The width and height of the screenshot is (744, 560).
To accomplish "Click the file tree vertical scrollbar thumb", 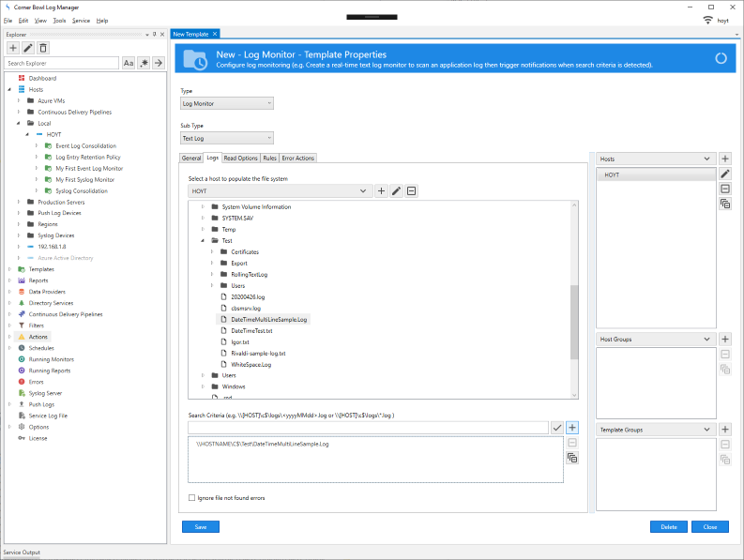I will point(574,322).
